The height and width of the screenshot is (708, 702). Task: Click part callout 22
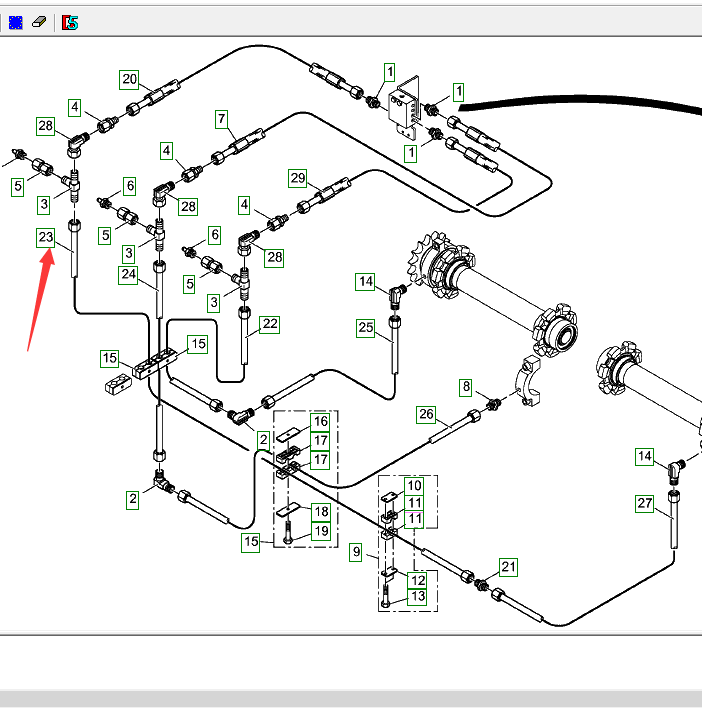pyautogui.click(x=270, y=324)
